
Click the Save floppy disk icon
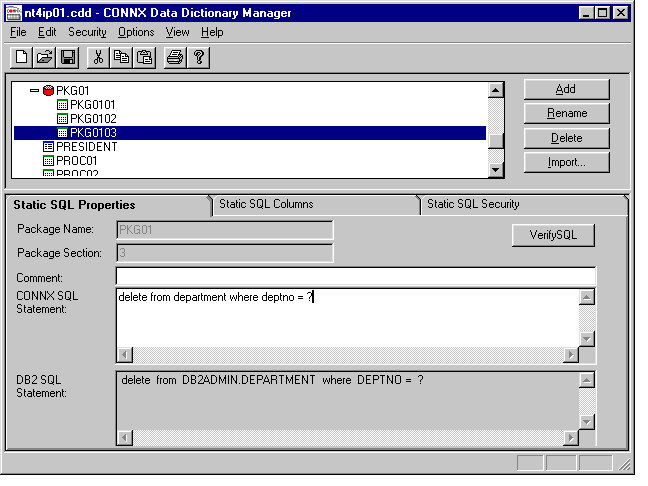(x=68, y=57)
